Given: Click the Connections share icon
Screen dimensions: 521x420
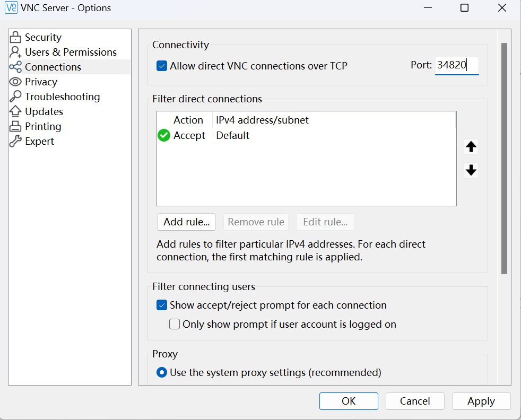Looking at the screenshot, I should coord(15,67).
